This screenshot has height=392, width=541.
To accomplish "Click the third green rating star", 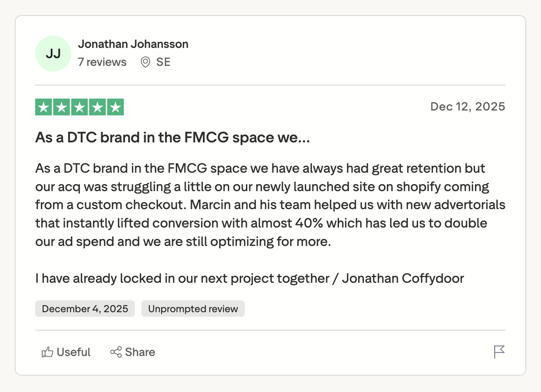I will [x=79, y=107].
